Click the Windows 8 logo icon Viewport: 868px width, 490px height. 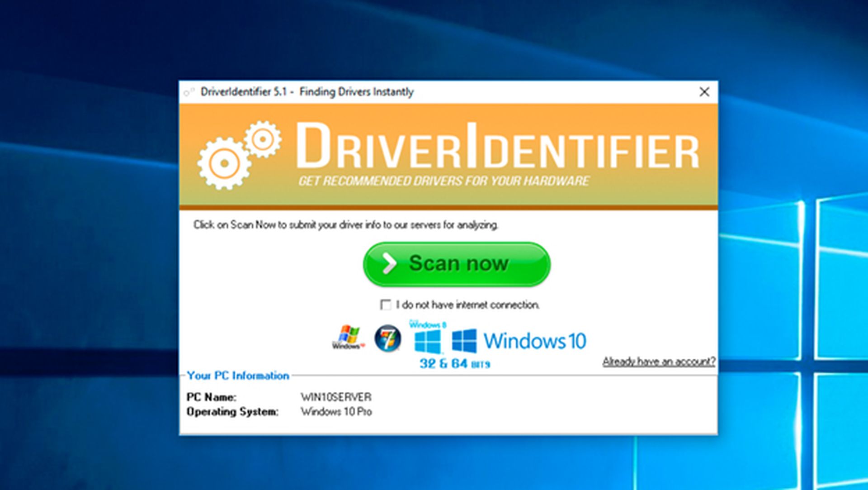(x=427, y=339)
